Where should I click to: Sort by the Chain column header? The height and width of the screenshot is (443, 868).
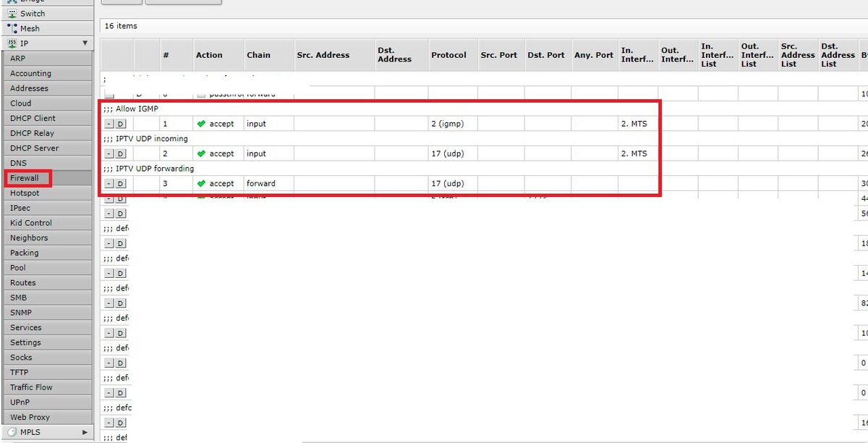pyautogui.click(x=268, y=55)
